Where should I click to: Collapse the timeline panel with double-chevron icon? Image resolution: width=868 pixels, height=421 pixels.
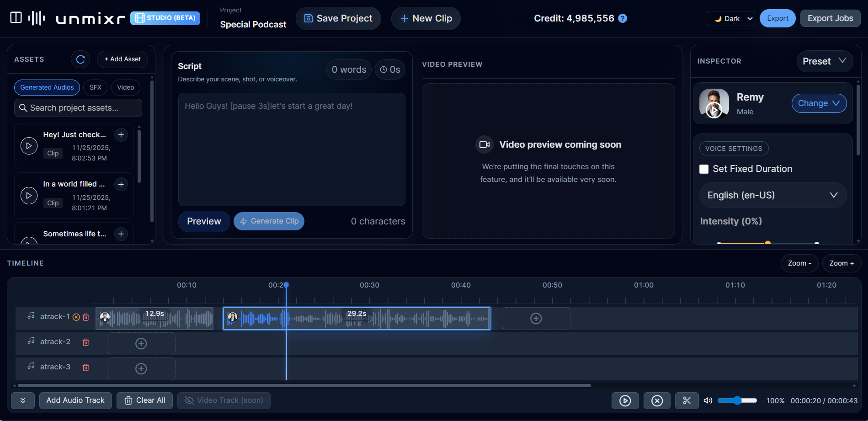point(22,400)
